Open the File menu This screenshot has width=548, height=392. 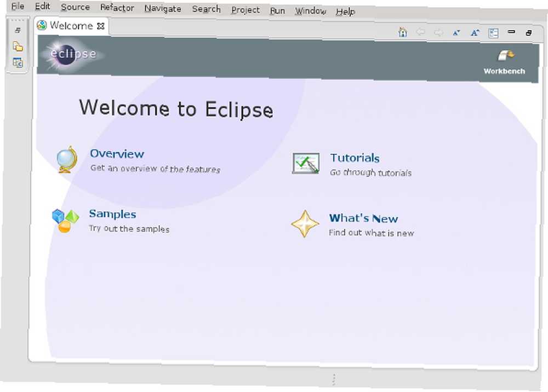[18, 6]
